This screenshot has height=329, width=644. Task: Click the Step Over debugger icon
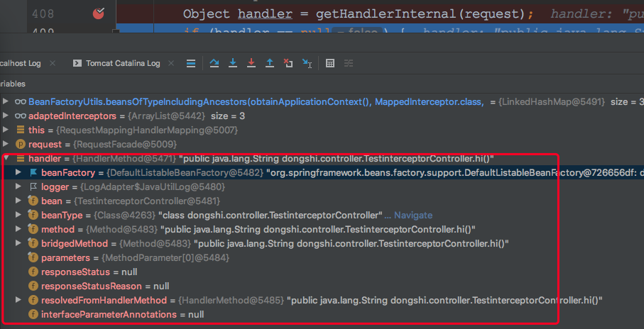(214, 63)
